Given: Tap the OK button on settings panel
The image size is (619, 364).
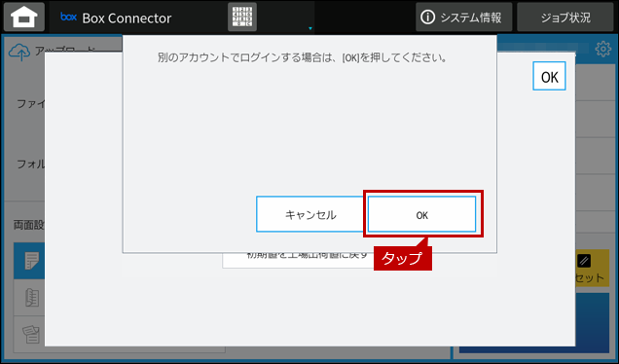Looking at the screenshot, I should pos(549,76).
